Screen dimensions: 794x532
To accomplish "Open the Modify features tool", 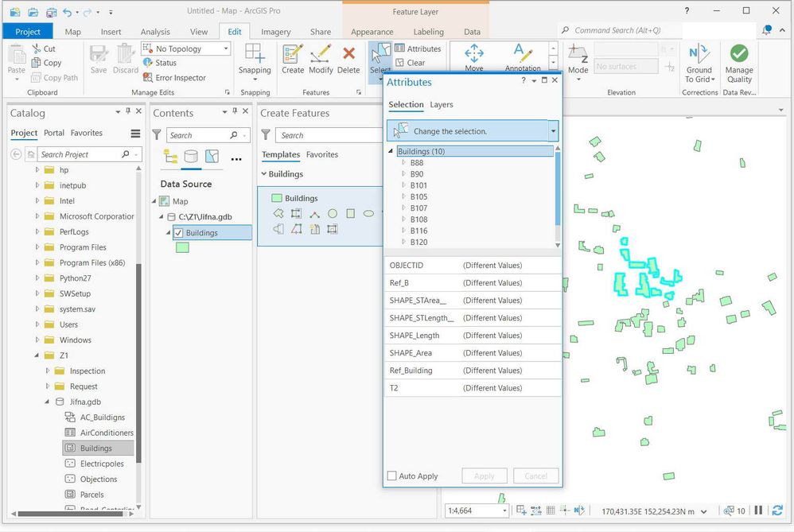I will point(321,59).
